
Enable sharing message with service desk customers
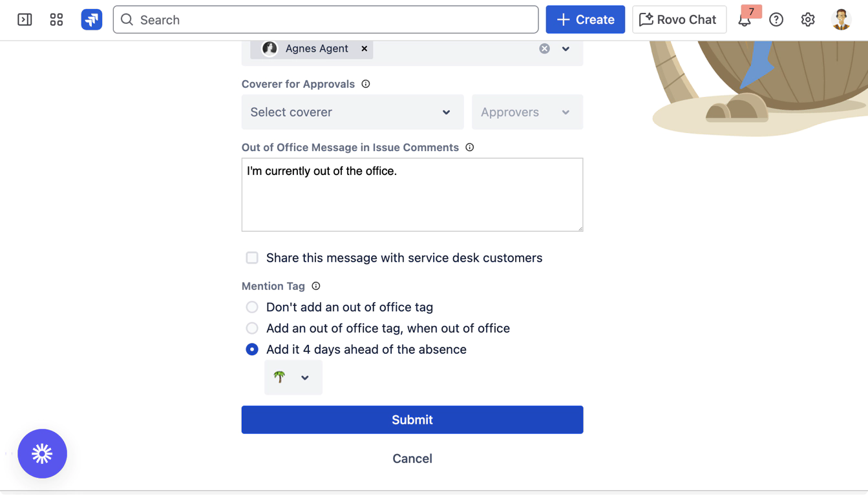tap(252, 258)
